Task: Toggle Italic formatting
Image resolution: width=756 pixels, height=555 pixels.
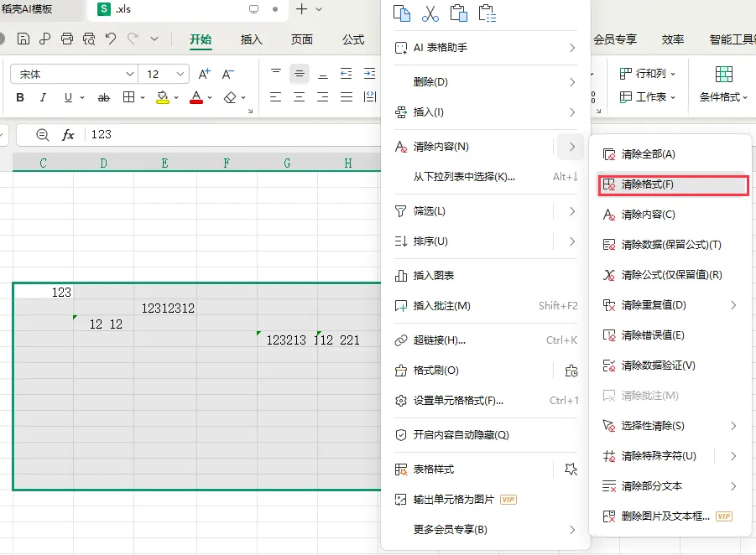Action: (x=43, y=98)
